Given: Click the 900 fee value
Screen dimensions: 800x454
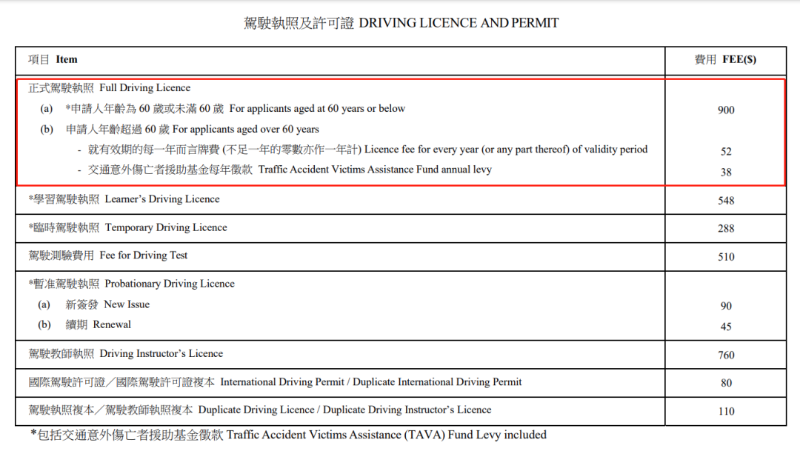Looking at the screenshot, I should [725, 110].
